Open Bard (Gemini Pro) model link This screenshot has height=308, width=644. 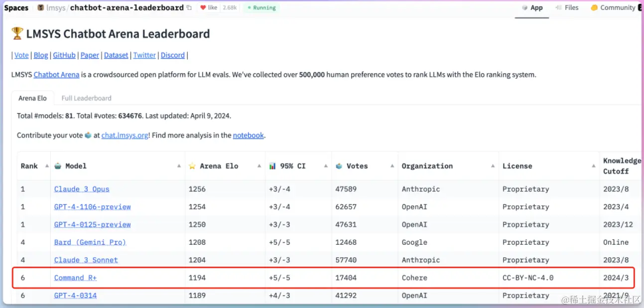tap(90, 242)
